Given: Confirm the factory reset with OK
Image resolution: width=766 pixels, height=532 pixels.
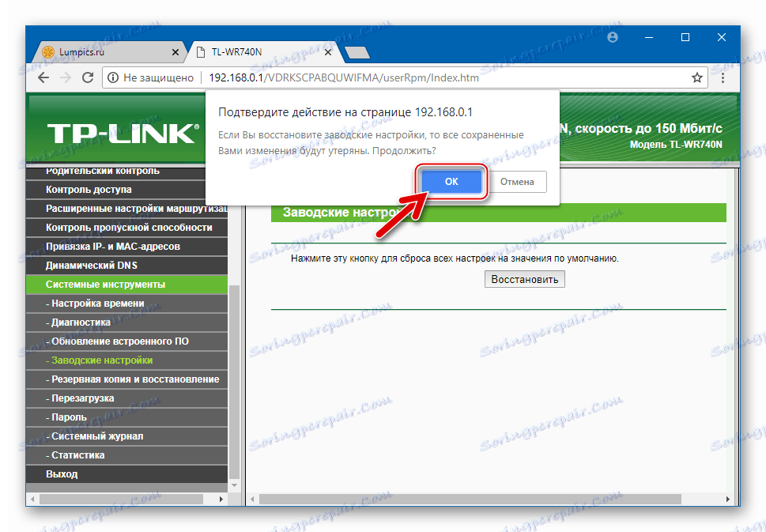Looking at the screenshot, I should click(x=451, y=182).
